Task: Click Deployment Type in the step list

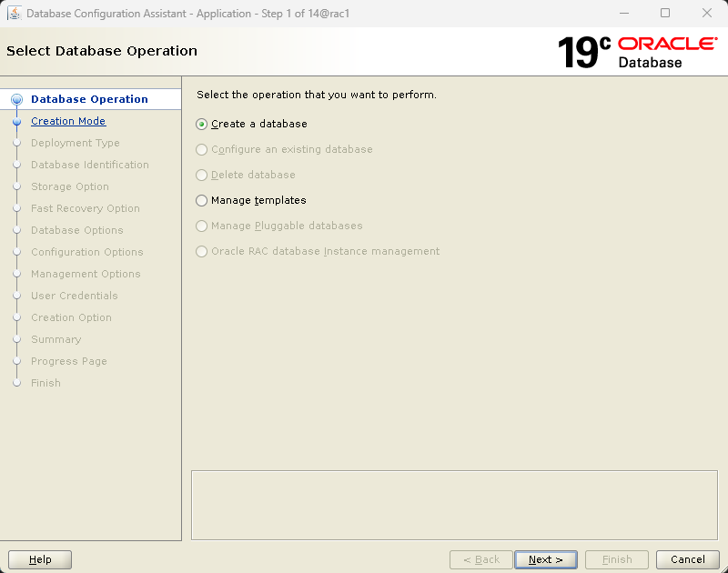Action: tap(75, 143)
